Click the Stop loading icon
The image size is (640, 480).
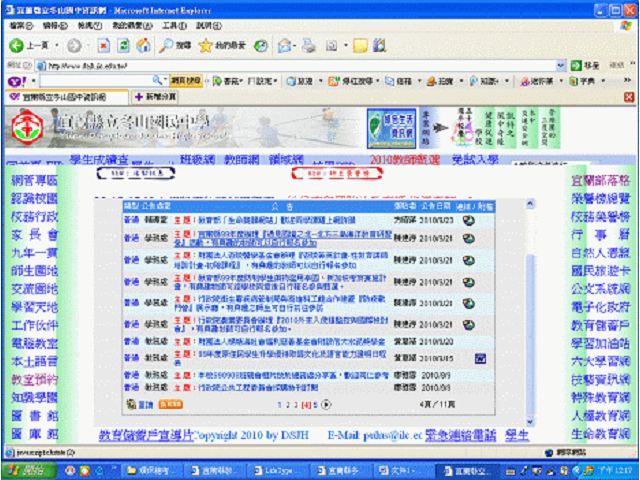103,46
